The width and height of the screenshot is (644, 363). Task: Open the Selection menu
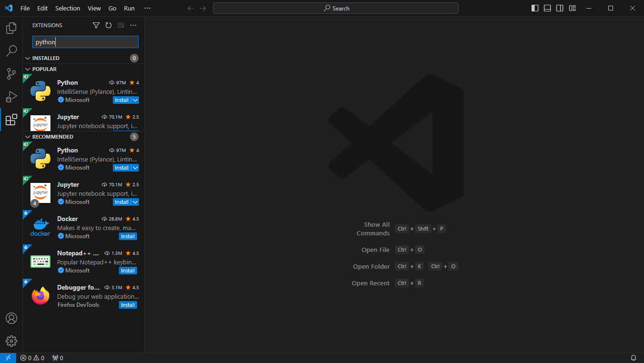(x=68, y=8)
